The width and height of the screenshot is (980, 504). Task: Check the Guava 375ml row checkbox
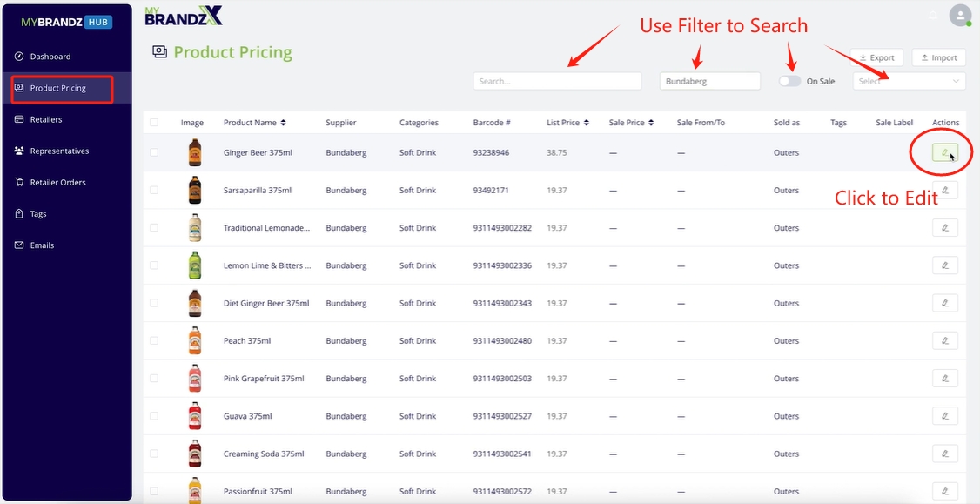tap(154, 416)
